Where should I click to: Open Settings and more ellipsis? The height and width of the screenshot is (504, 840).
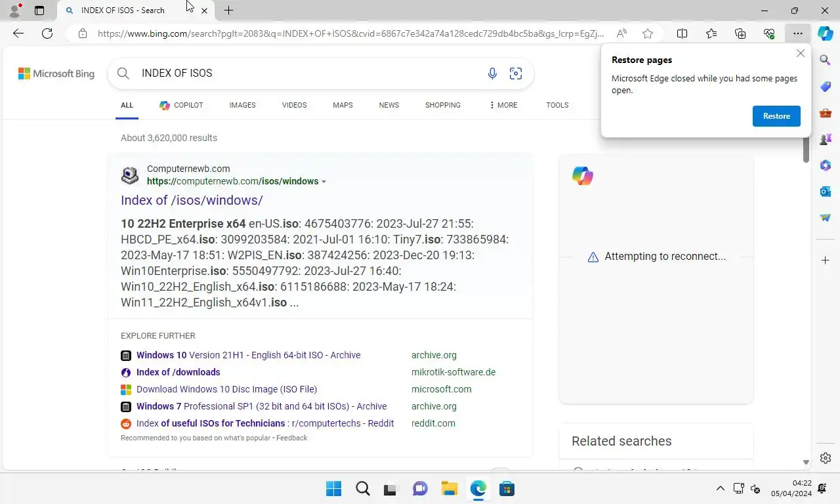pos(797,33)
